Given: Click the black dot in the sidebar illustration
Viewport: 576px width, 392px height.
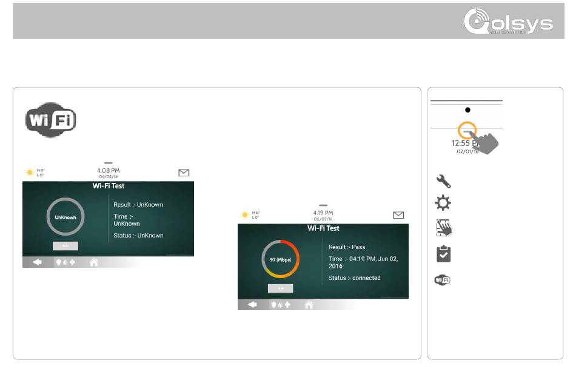Looking at the screenshot, I should click(467, 110).
